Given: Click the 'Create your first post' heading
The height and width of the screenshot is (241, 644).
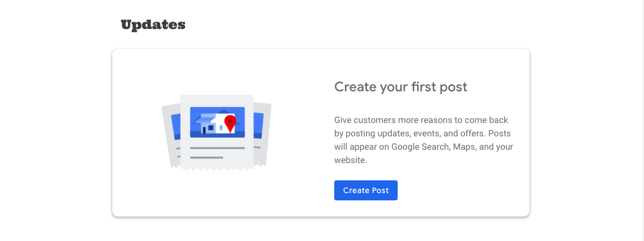Looking at the screenshot, I should point(401,87).
